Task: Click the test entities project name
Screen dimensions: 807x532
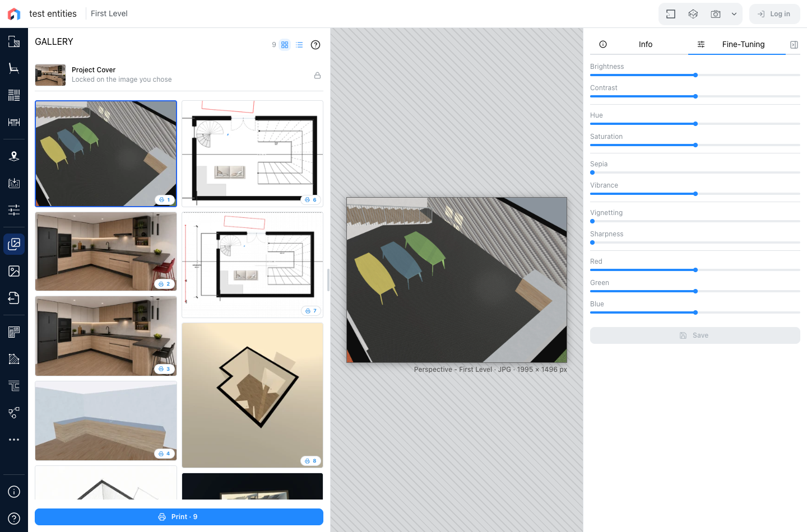Action: click(53, 13)
